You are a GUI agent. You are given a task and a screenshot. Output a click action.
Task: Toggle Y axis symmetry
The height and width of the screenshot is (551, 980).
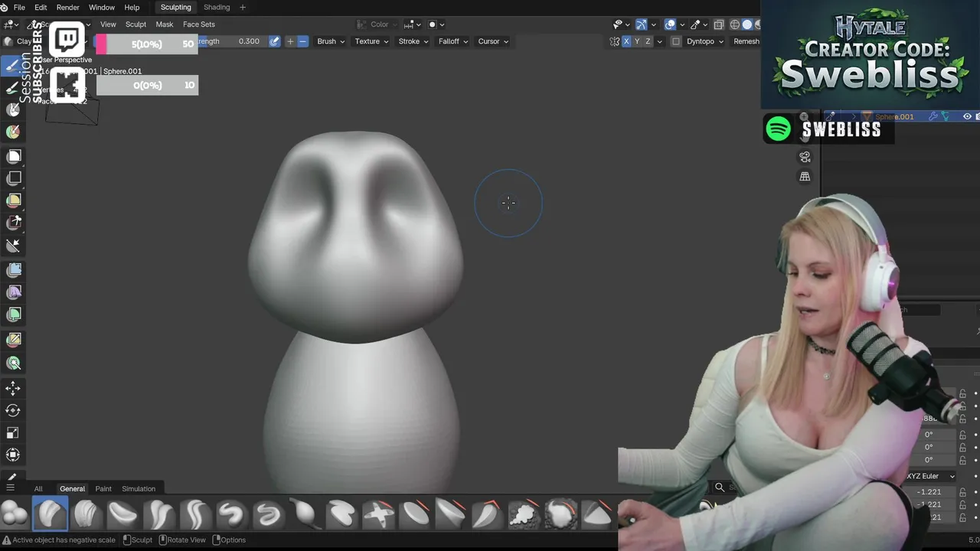[x=637, y=41]
